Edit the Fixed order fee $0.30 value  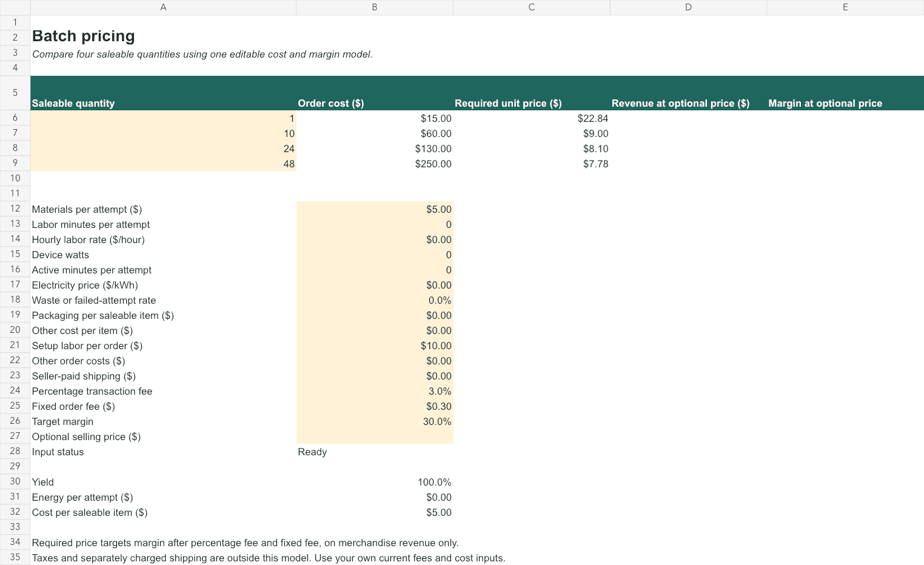click(x=375, y=406)
